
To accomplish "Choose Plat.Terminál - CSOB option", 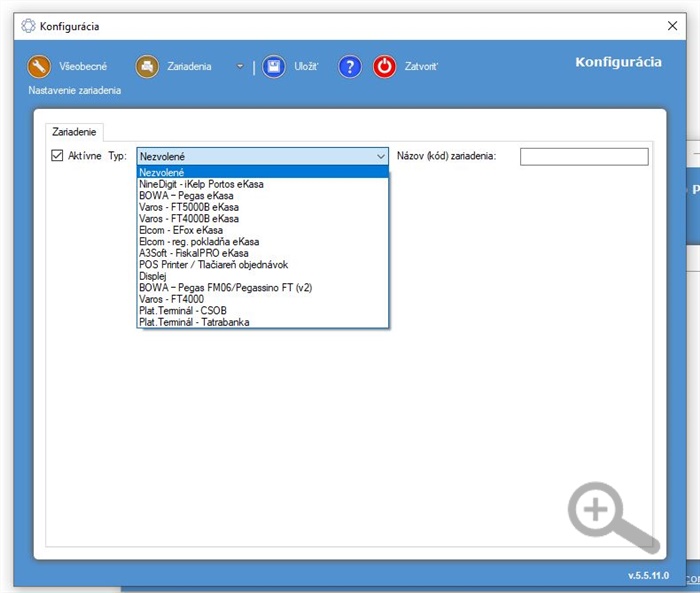I will pyautogui.click(x=262, y=310).
